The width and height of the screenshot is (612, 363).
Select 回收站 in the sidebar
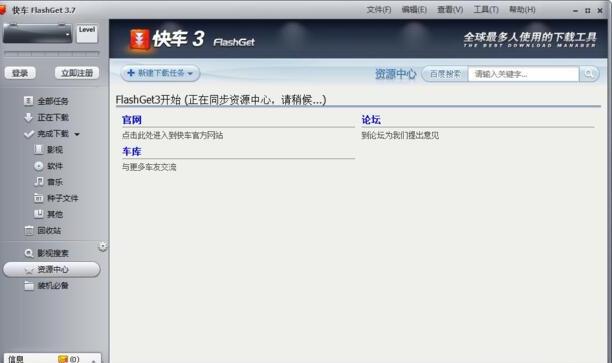coord(49,231)
